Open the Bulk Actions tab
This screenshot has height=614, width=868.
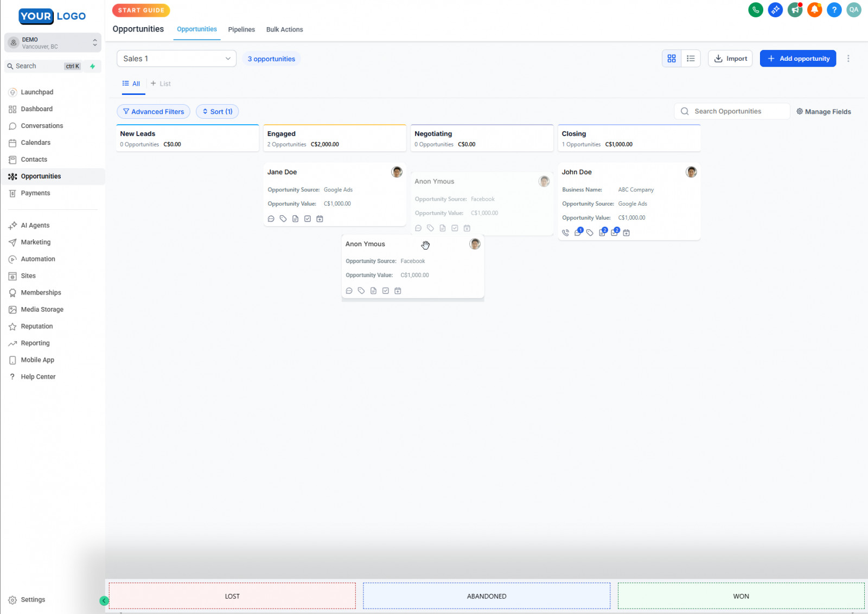[x=284, y=30]
